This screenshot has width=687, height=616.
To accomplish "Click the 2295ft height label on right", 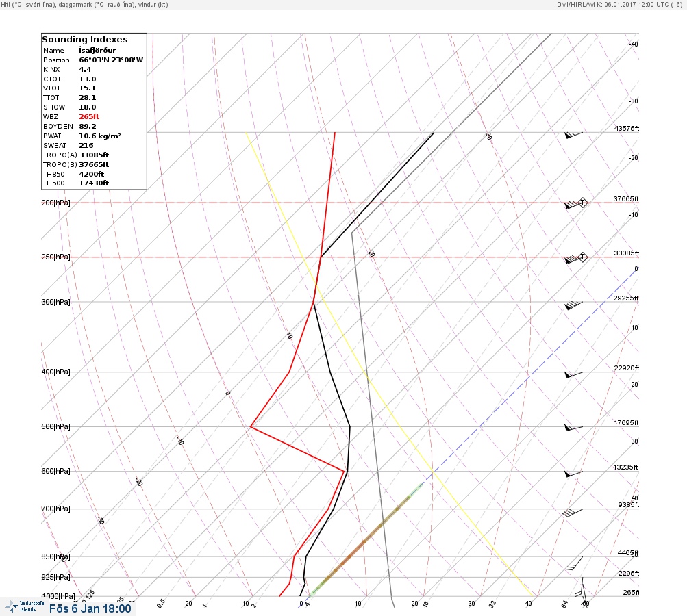I will coord(628,573).
